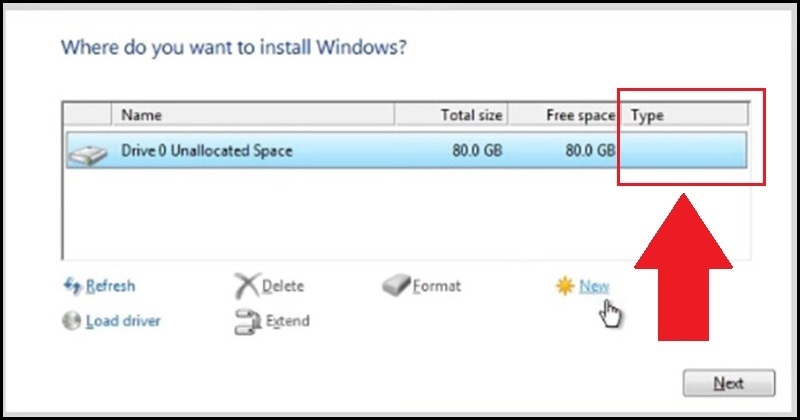
Task: Click the Refresh arrows icon
Action: pos(72,286)
